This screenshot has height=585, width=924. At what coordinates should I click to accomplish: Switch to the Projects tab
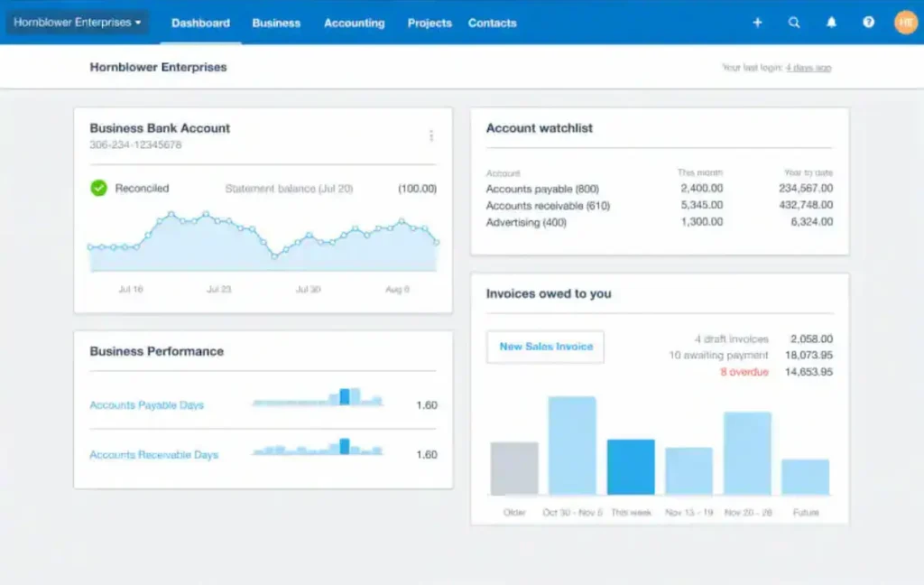(x=429, y=23)
